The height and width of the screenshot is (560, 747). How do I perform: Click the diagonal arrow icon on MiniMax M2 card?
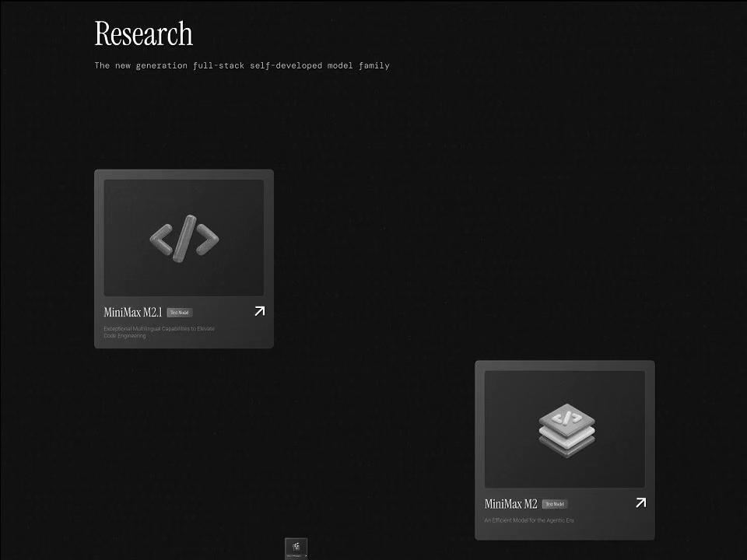click(640, 502)
